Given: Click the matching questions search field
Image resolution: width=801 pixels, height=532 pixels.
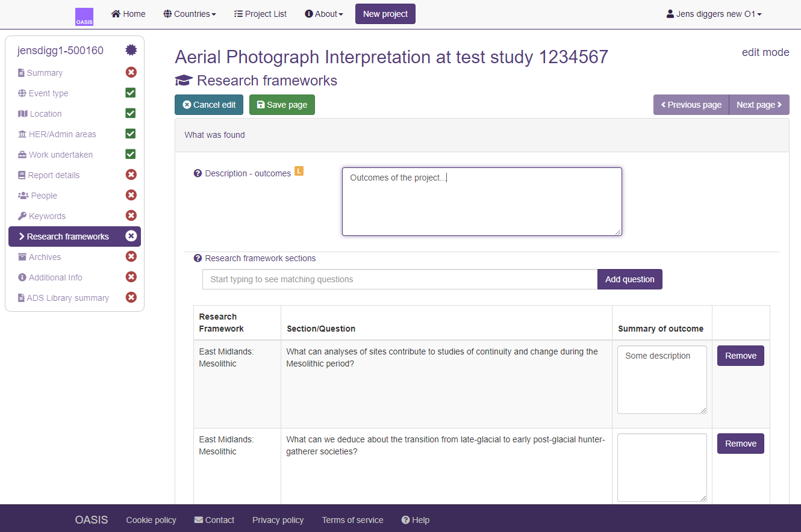Looking at the screenshot, I should point(400,279).
